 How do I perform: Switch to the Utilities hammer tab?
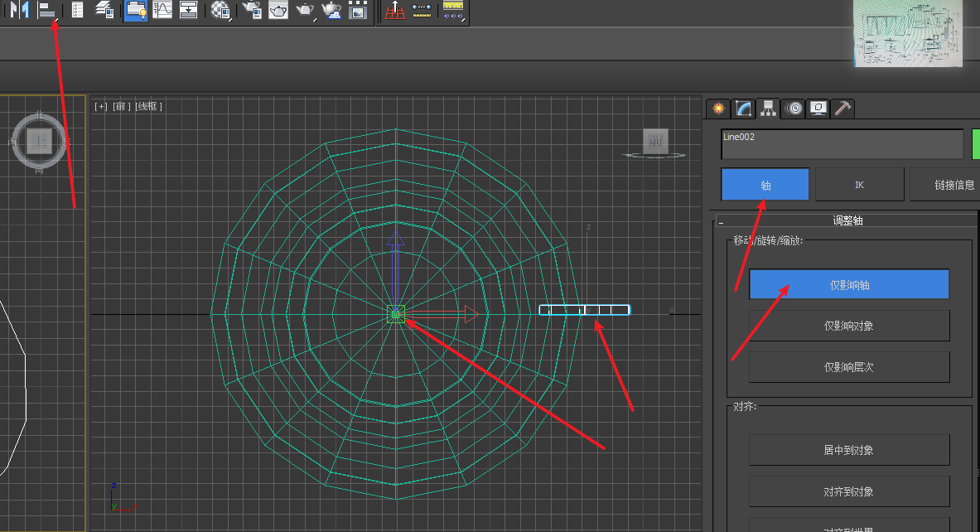(842, 109)
